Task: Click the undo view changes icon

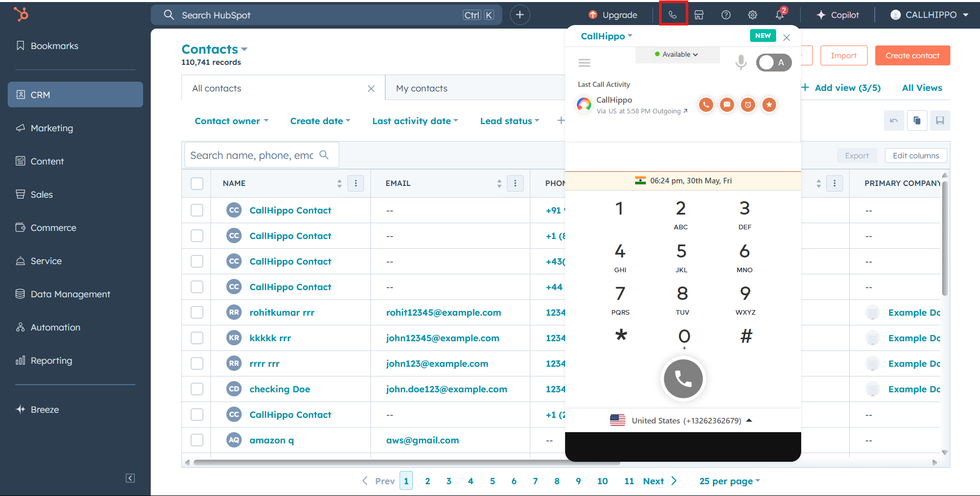Action: point(894,121)
